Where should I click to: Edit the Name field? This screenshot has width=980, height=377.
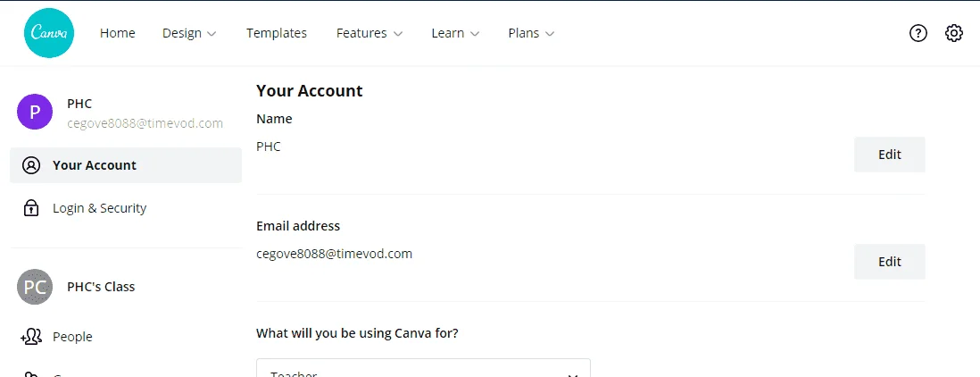coord(889,155)
